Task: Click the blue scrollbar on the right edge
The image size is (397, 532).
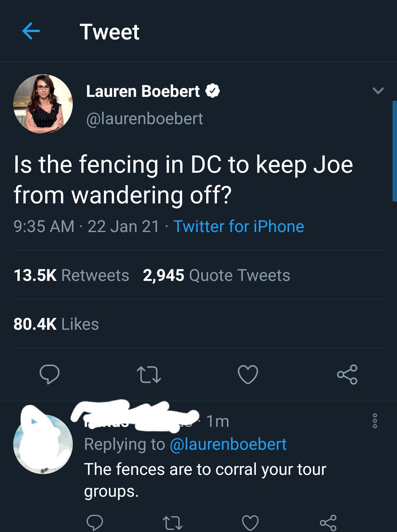Action: click(x=395, y=151)
